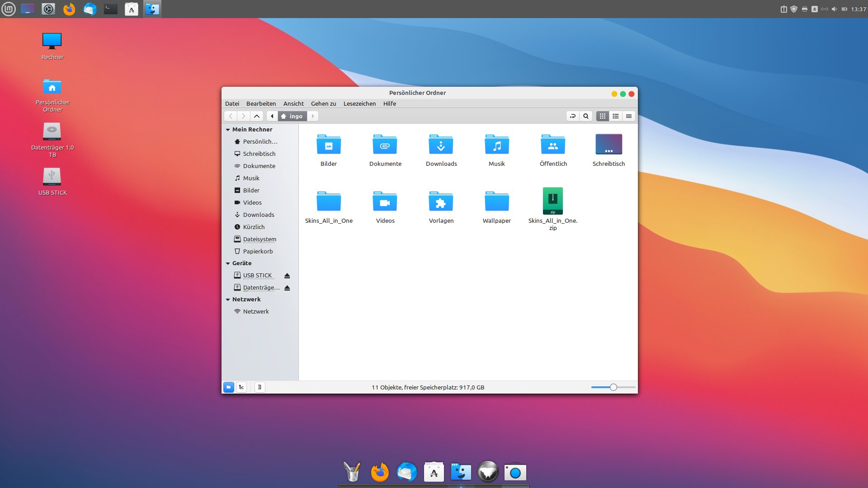Click the ingo path breadcrumb button

point(292,116)
